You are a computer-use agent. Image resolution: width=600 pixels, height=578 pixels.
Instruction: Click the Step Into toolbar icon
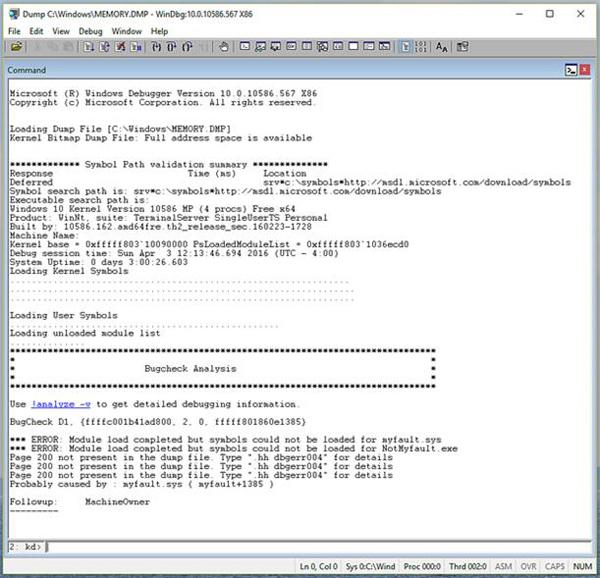click(157, 46)
